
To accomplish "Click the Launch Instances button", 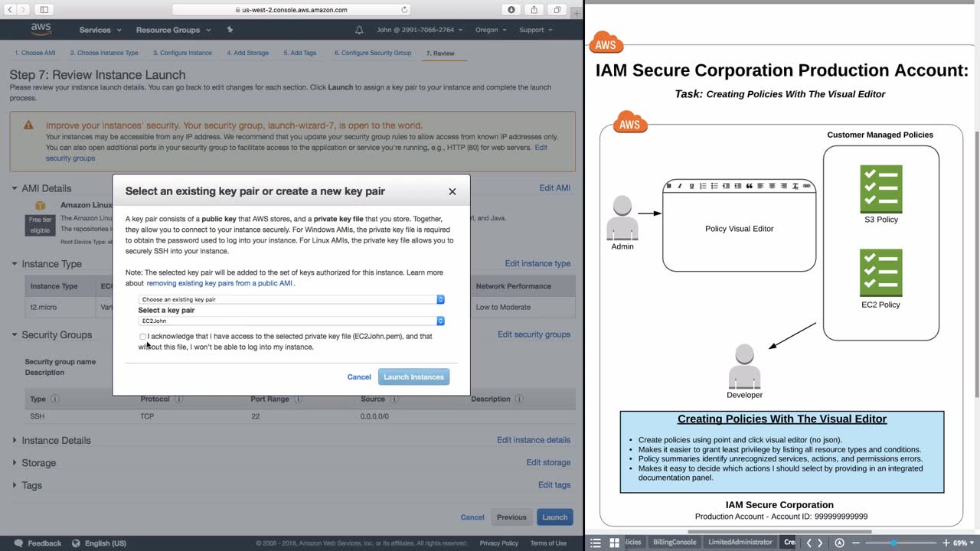I will 413,377.
